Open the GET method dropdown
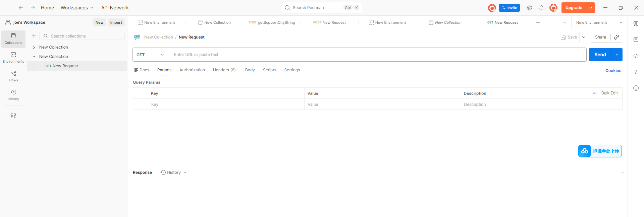Image resolution: width=644 pixels, height=217 pixels. point(151,55)
